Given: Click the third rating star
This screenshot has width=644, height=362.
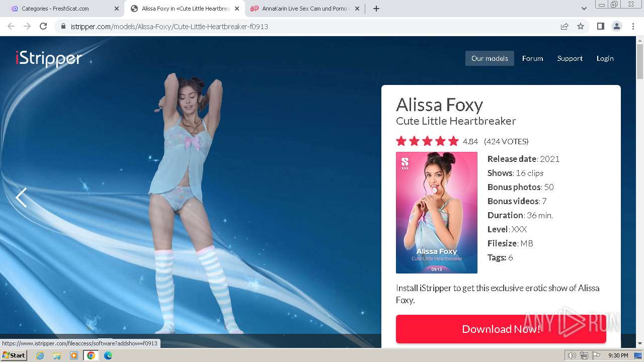Looking at the screenshot, I should click(x=427, y=141).
